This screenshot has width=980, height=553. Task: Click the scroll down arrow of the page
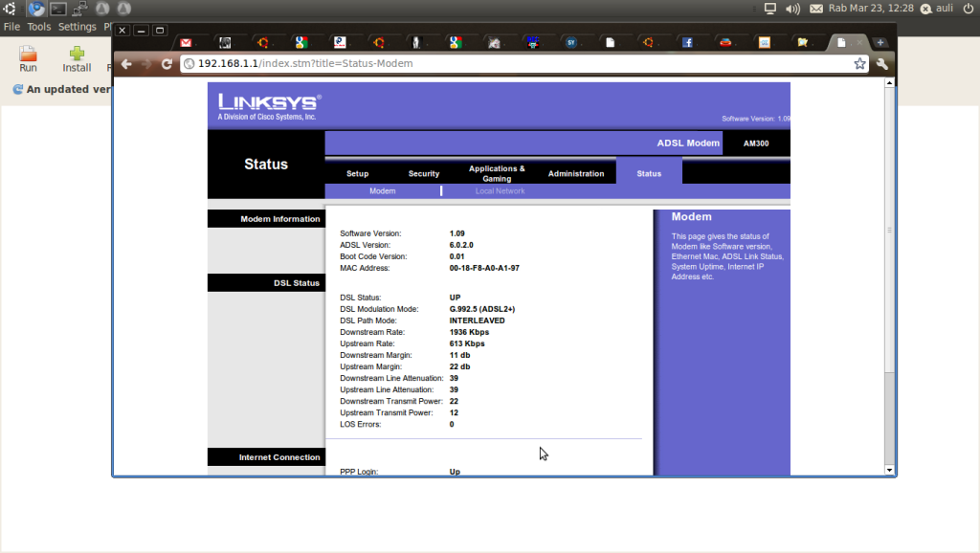click(x=889, y=470)
